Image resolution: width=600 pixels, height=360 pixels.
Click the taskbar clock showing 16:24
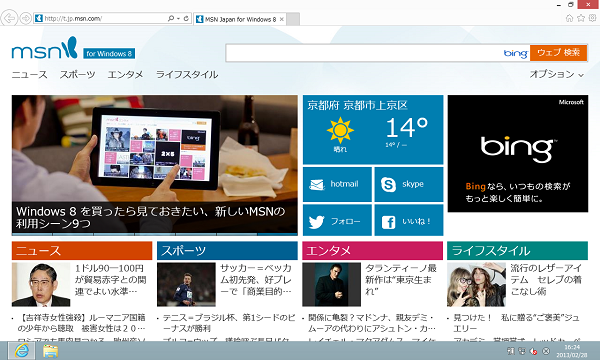click(572, 351)
